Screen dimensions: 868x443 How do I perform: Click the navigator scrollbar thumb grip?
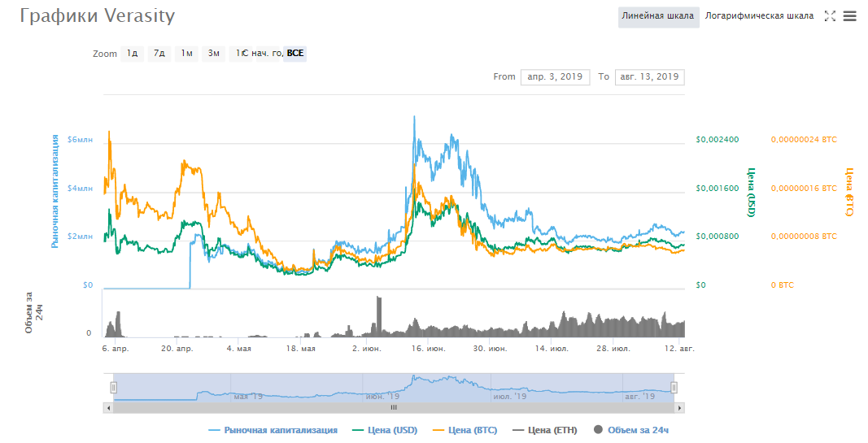pos(394,407)
